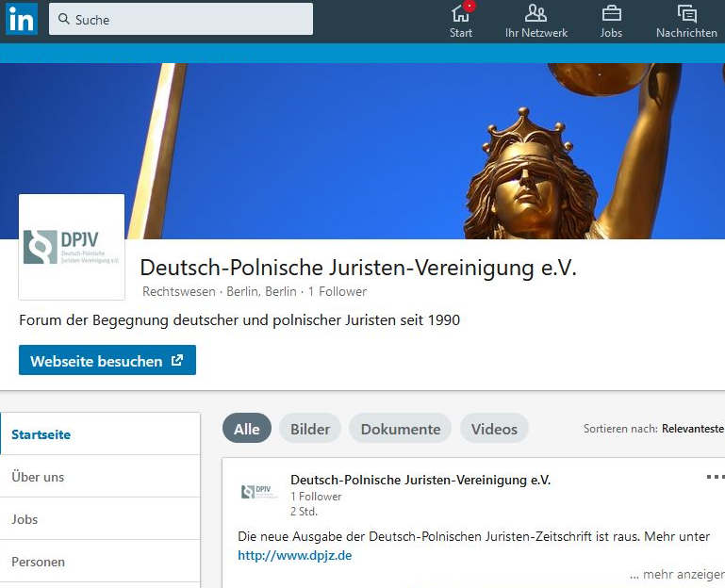Click into the Suche search field

point(181,19)
